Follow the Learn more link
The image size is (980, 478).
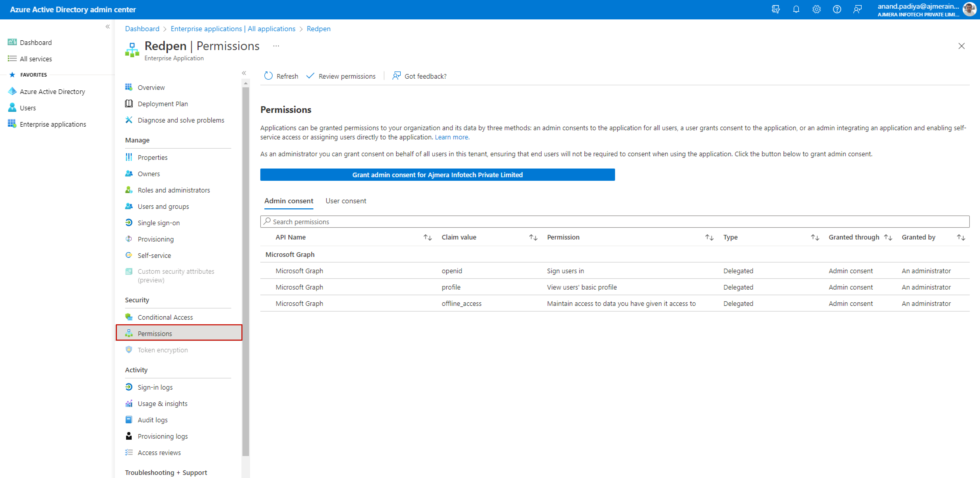pos(452,137)
